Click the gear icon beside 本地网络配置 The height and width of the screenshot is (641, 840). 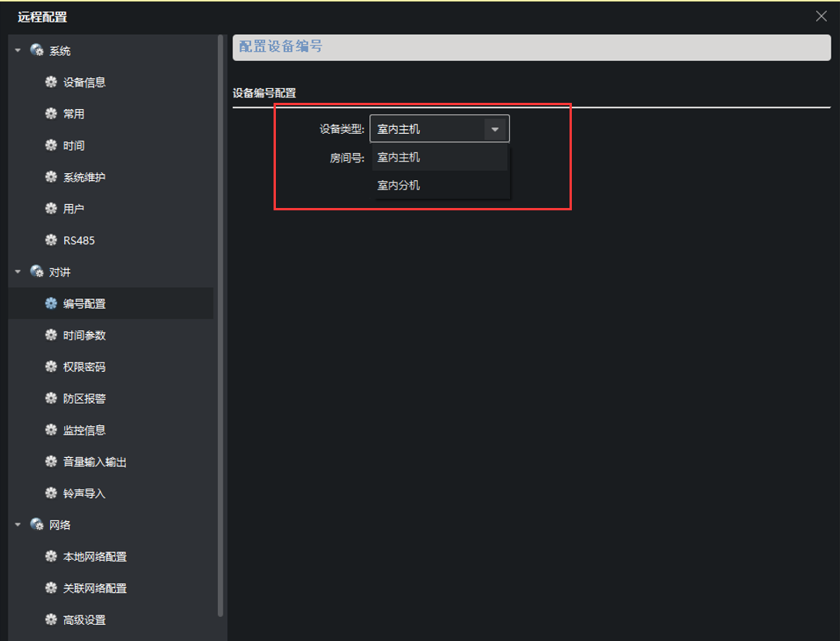click(x=51, y=556)
